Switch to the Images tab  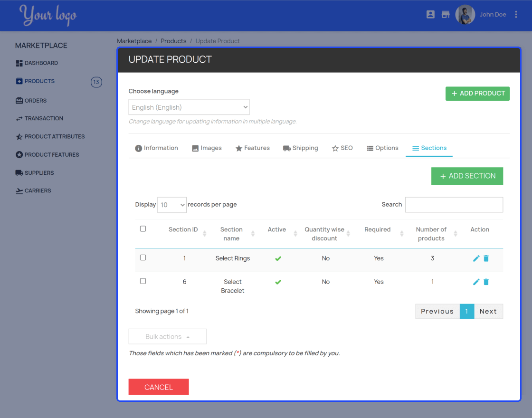pos(207,148)
